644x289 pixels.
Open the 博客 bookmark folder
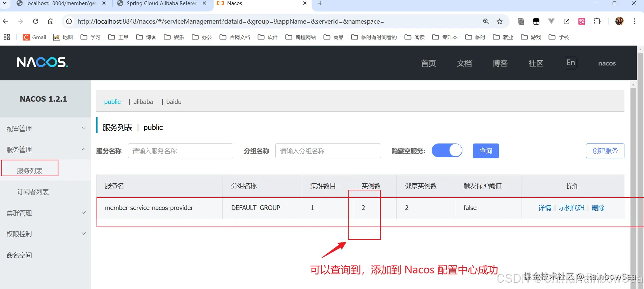coord(146,37)
